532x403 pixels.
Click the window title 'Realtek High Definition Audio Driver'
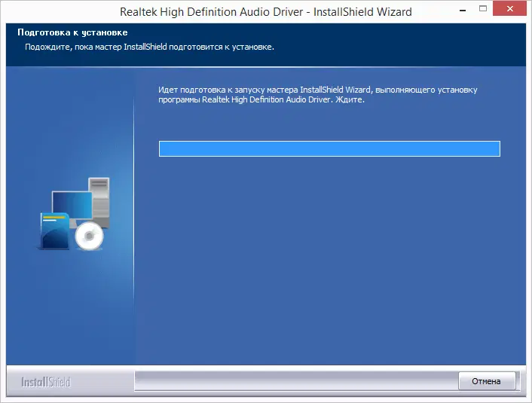[212, 12]
